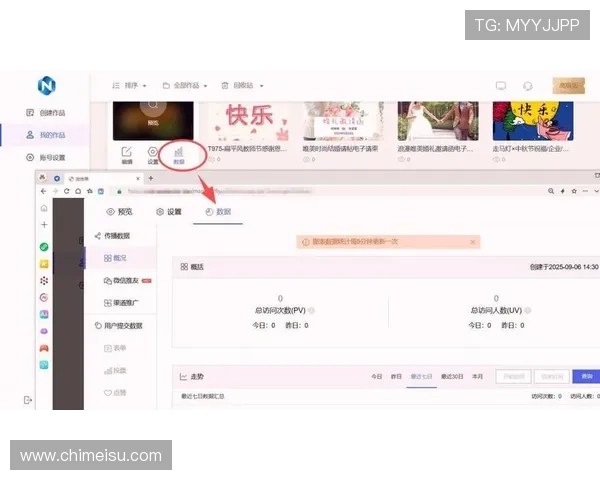Click 唯美时尚结婚请帖电子请柬 title
Viewport: 600px width, 480px height.
tap(340, 149)
